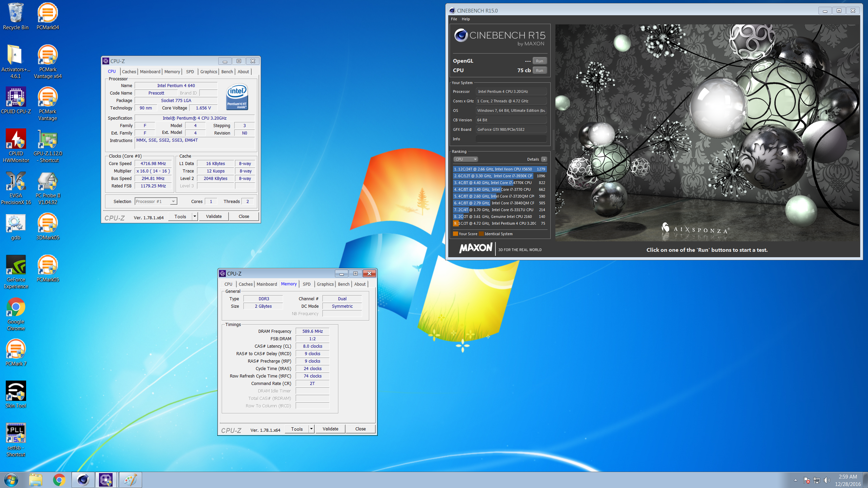Toggle the Details arrow in Cinebench Ranking

[544, 159]
